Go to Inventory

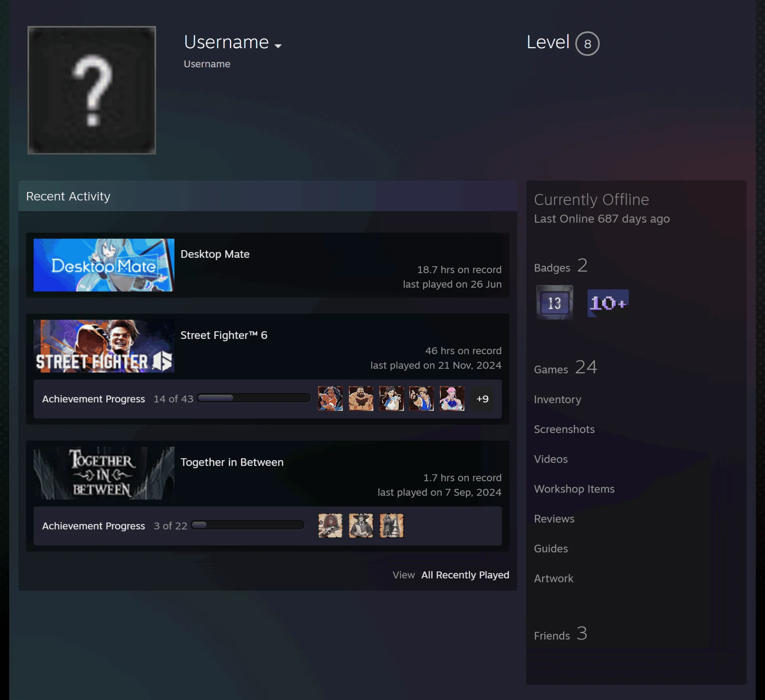click(x=557, y=399)
